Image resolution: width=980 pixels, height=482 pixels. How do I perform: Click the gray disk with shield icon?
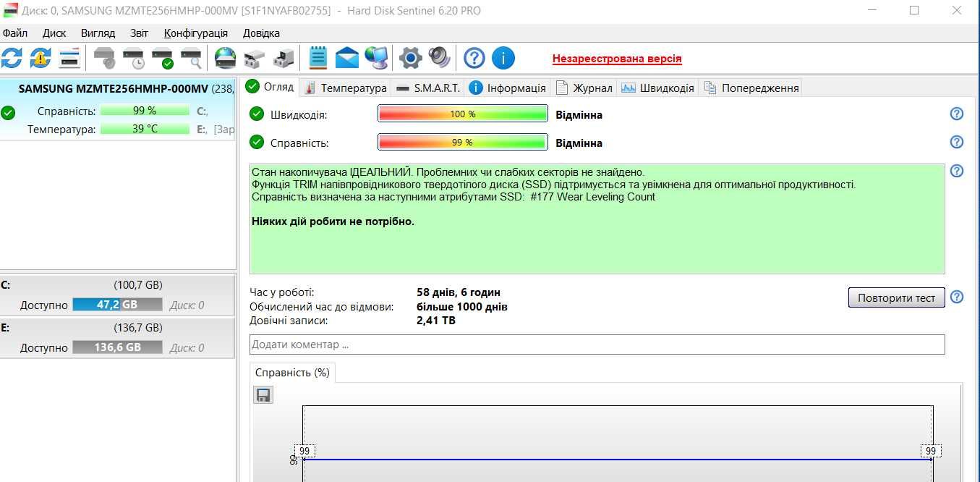pyautogui.click(x=105, y=58)
